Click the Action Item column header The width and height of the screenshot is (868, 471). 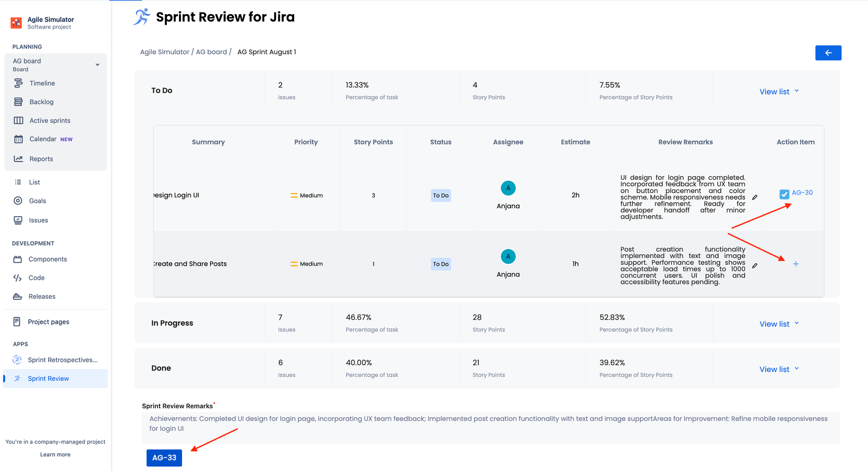[795, 142]
